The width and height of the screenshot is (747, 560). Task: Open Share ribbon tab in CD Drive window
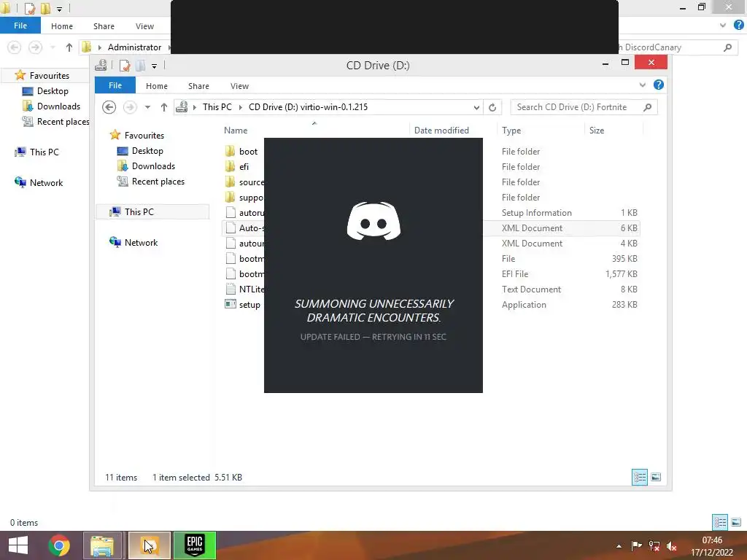tap(198, 86)
